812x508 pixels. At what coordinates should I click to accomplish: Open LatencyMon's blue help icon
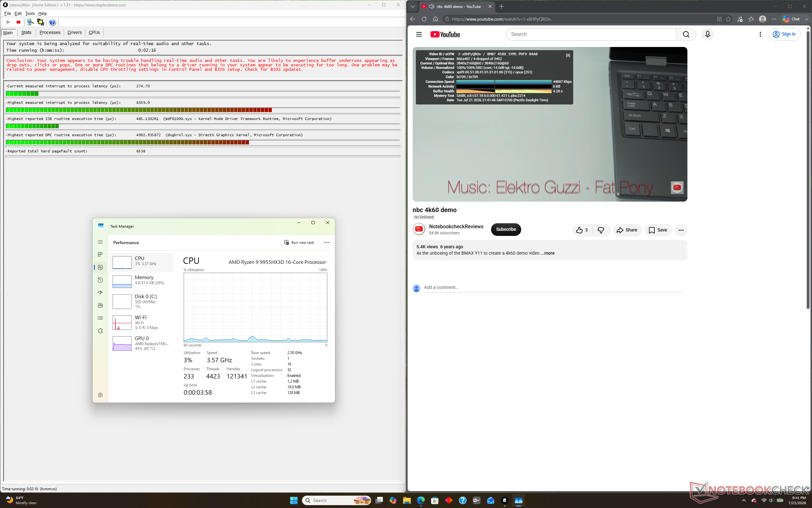pyautogui.click(x=52, y=22)
